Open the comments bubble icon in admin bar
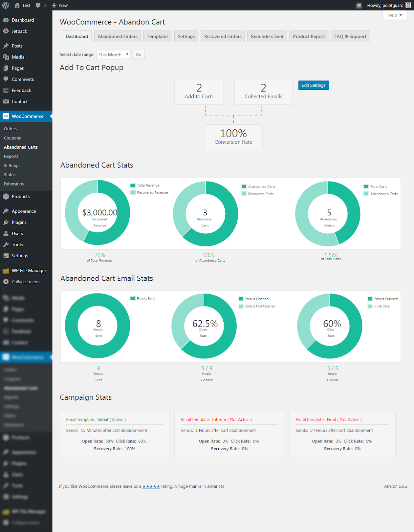 point(38,5)
